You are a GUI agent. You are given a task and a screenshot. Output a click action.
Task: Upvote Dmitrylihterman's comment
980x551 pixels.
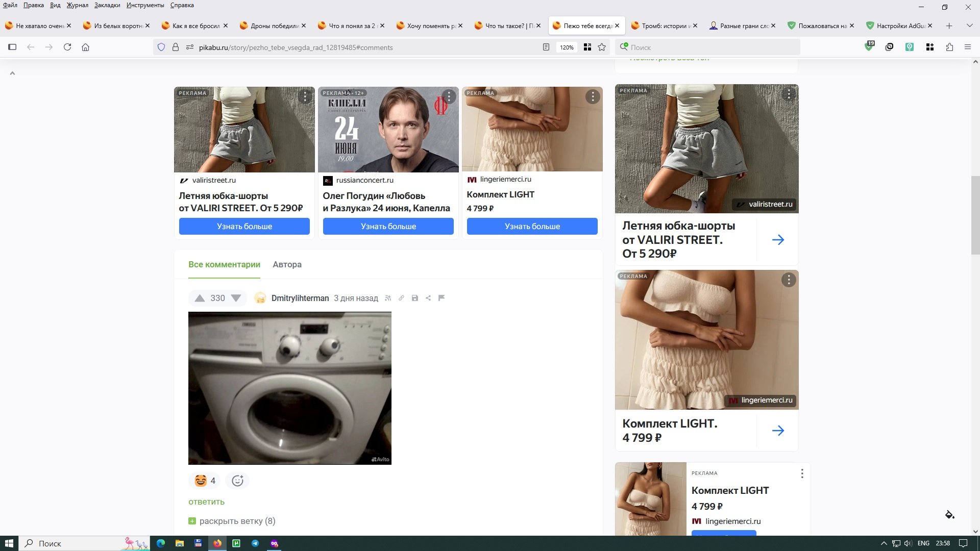pyautogui.click(x=200, y=298)
